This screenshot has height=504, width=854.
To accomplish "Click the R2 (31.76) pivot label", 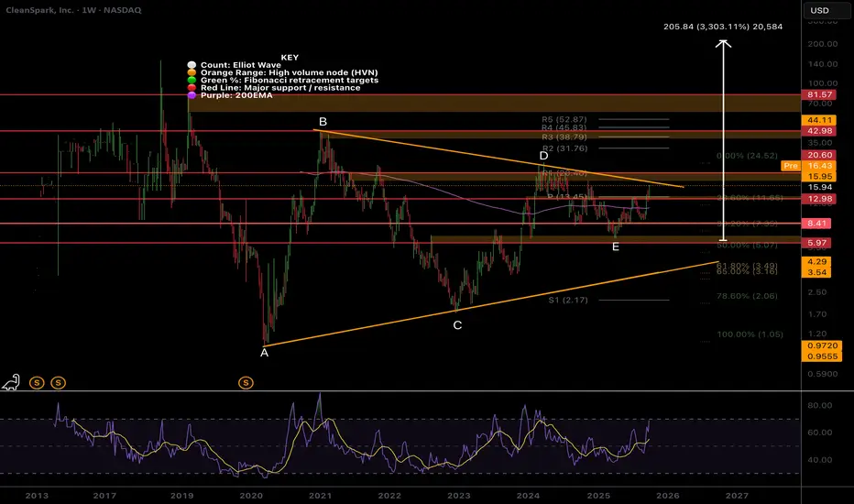I will (x=564, y=148).
